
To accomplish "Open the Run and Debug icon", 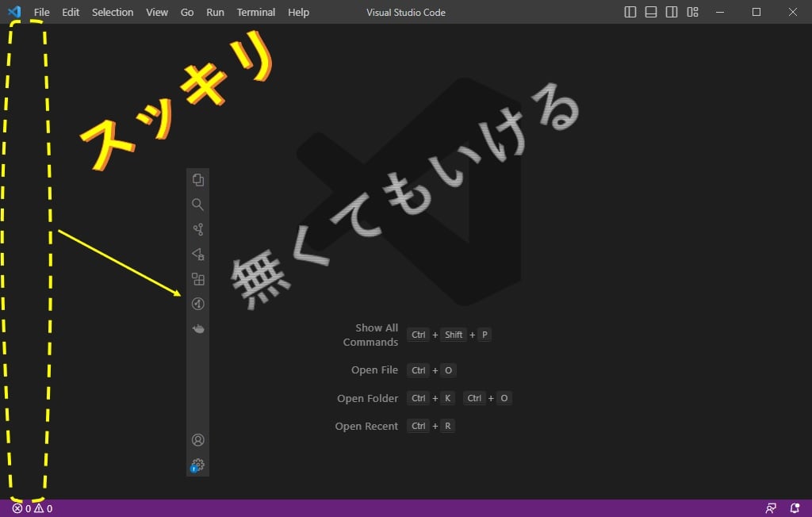I will click(197, 255).
